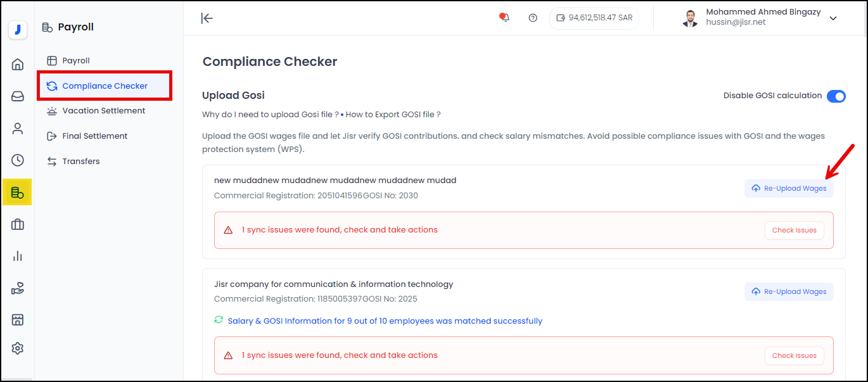Disable GOSI calculation toggle

836,96
